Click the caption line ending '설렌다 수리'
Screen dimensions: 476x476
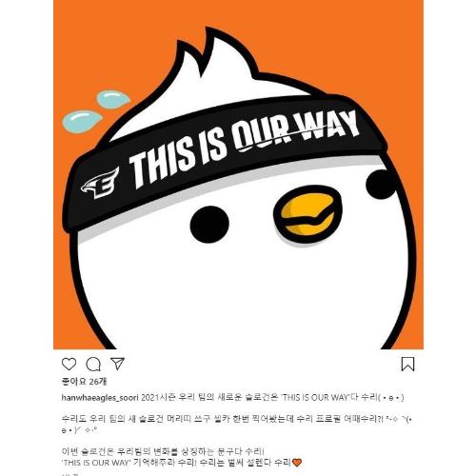coord(182,463)
